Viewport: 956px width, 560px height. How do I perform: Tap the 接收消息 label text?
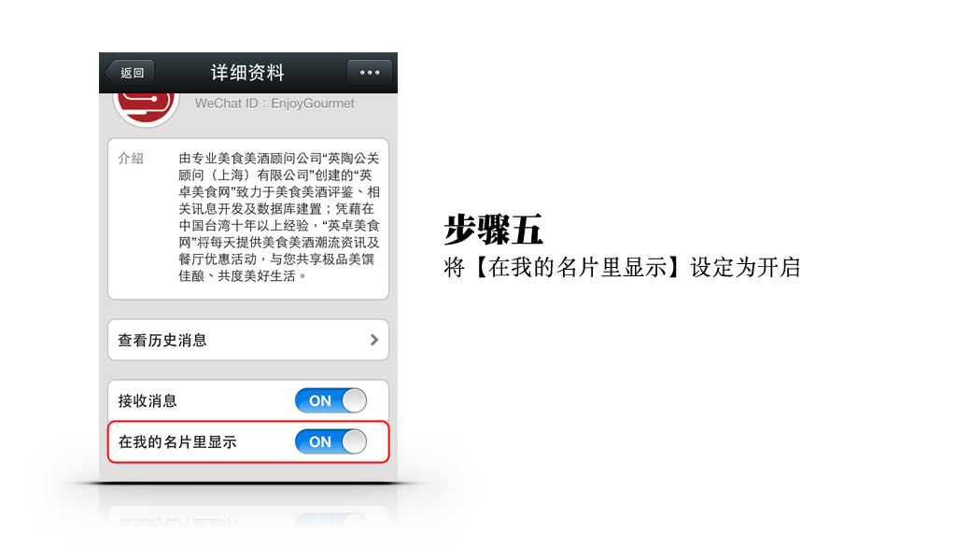pos(148,401)
